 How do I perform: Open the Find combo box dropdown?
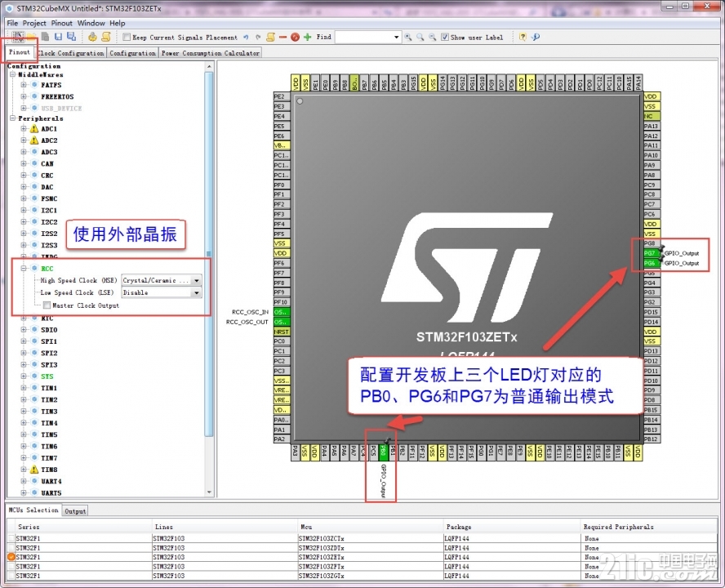pyautogui.click(x=396, y=37)
